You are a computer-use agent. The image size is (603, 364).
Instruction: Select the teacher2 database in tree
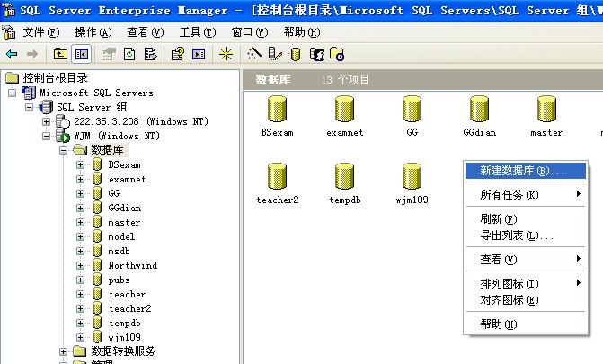pyautogui.click(x=130, y=308)
